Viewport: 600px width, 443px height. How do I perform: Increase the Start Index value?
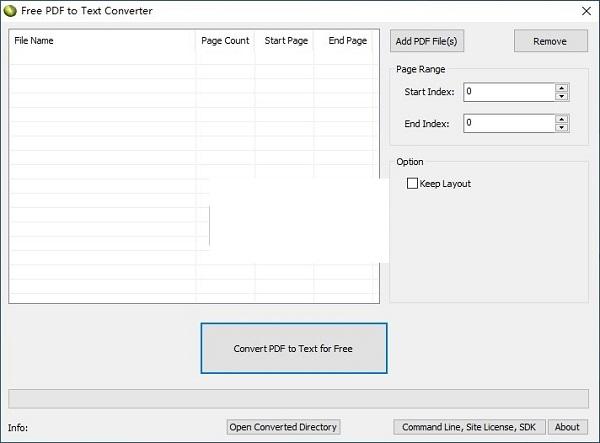pos(562,88)
